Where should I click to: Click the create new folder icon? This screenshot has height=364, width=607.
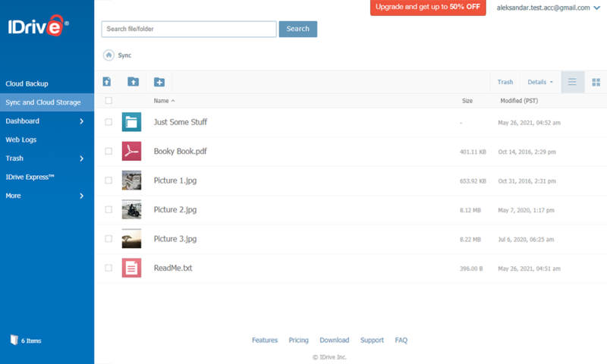[159, 82]
